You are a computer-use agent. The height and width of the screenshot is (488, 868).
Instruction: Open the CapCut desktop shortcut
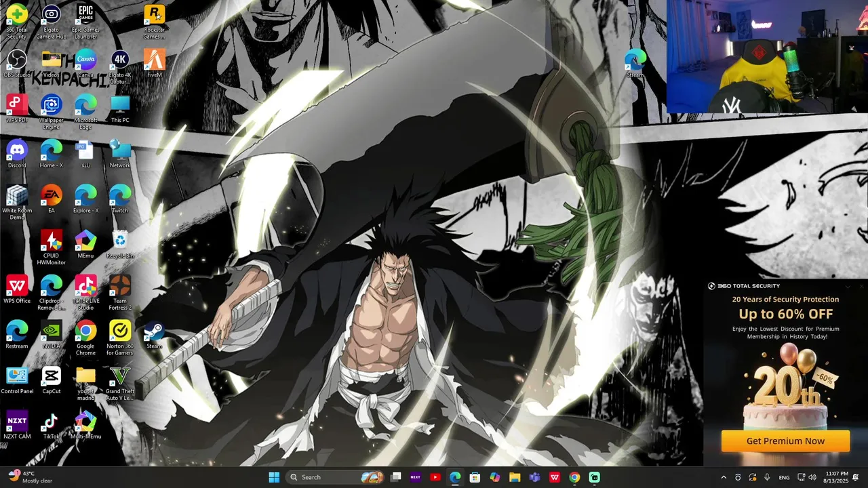pos(52,380)
